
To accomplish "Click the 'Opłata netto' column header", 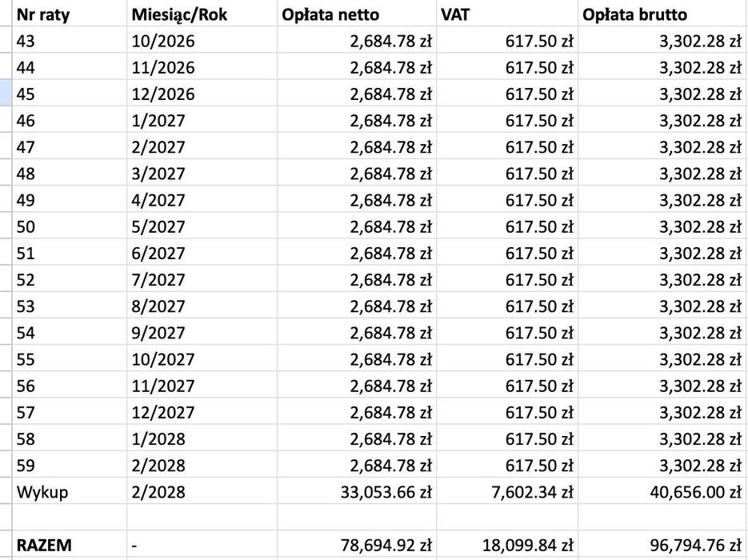I will 356,14.
